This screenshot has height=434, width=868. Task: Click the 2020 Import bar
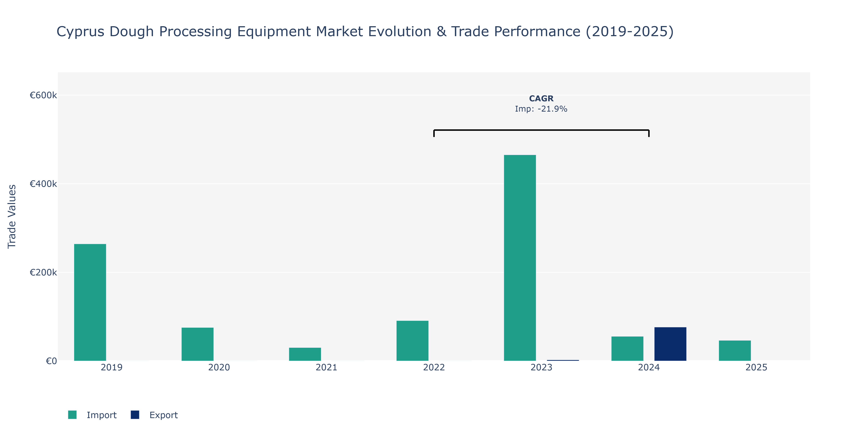(x=197, y=344)
